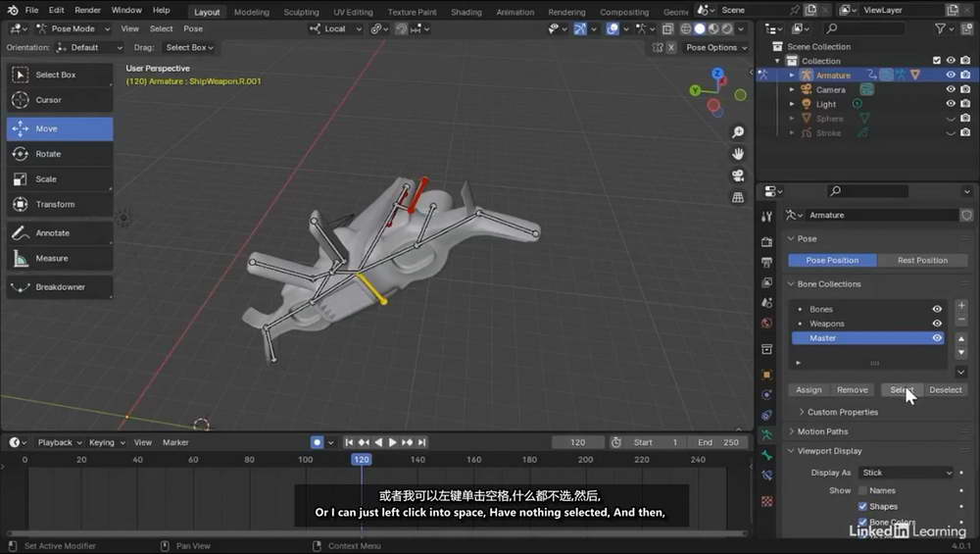Open the Local transform orientation dropdown
The width and height of the screenshot is (980, 554).
point(335,28)
